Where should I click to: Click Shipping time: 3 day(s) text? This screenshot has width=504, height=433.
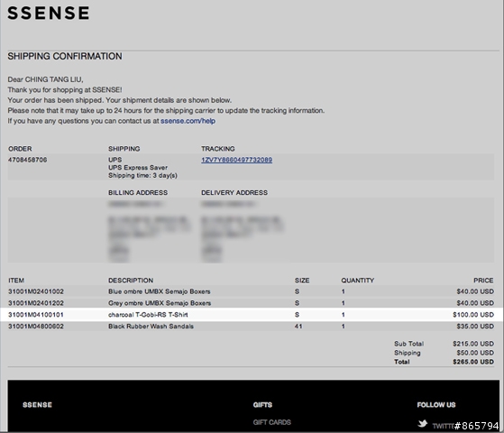[142, 176]
